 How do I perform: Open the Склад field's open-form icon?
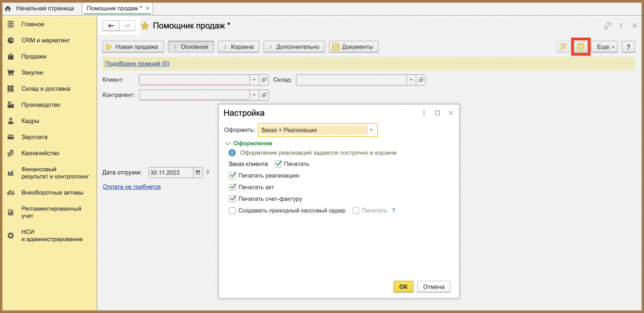[421, 80]
